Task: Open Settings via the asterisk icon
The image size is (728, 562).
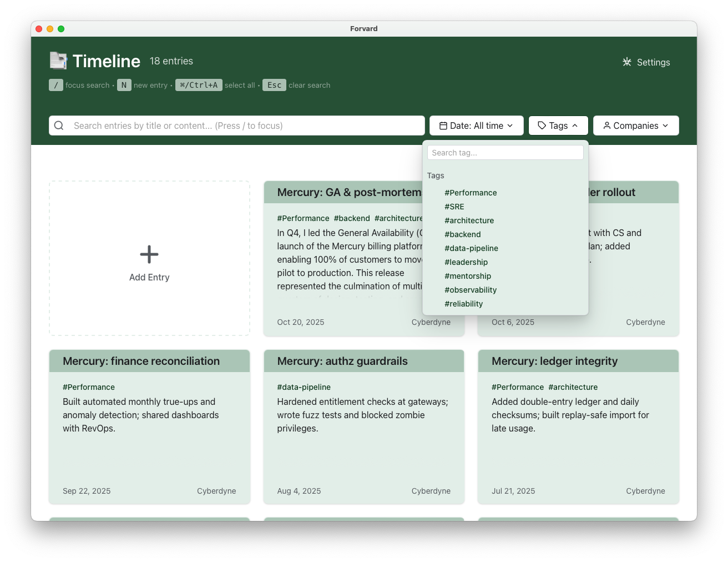Action: (627, 62)
